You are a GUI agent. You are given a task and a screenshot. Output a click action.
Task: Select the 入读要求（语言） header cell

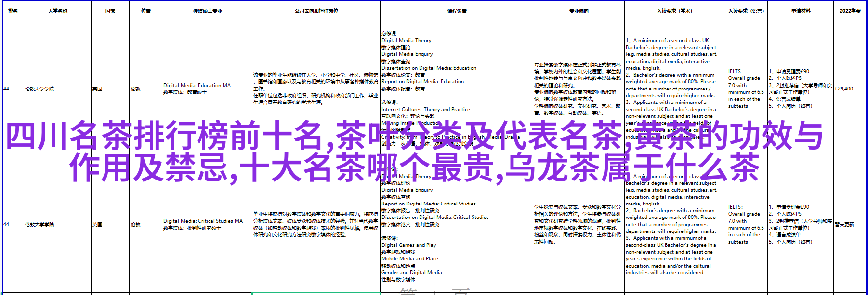click(x=747, y=11)
